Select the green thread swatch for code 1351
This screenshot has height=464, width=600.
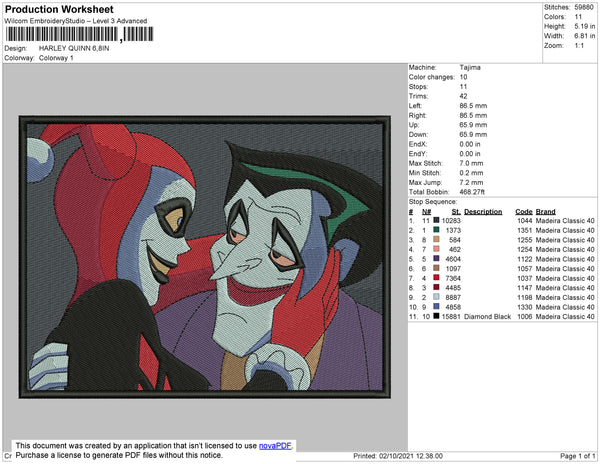tap(435, 230)
